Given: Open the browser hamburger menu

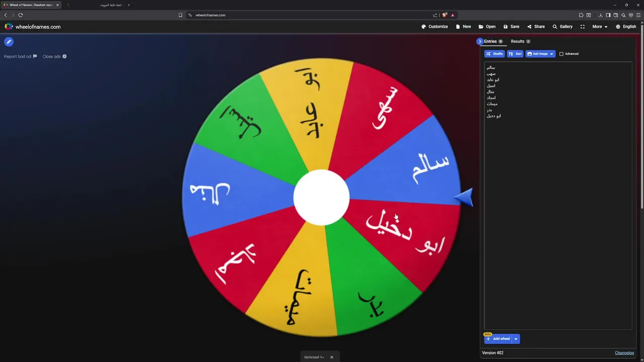Looking at the screenshot, I should pyautogui.click(x=638, y=15).
